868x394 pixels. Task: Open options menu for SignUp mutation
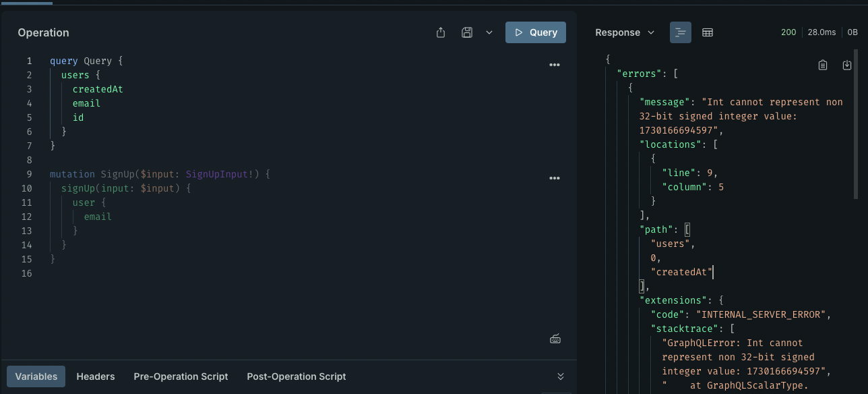555,178
